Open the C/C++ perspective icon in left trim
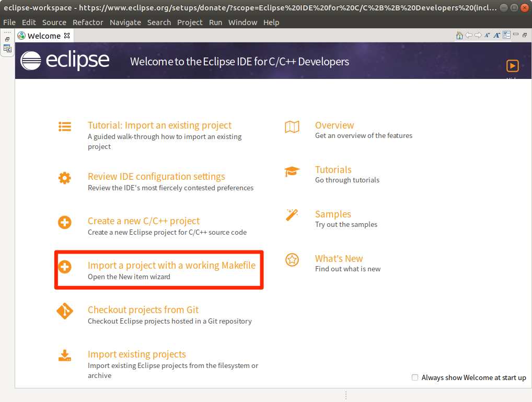The height and width of the screenshot is (402, 532). point(7,49)
